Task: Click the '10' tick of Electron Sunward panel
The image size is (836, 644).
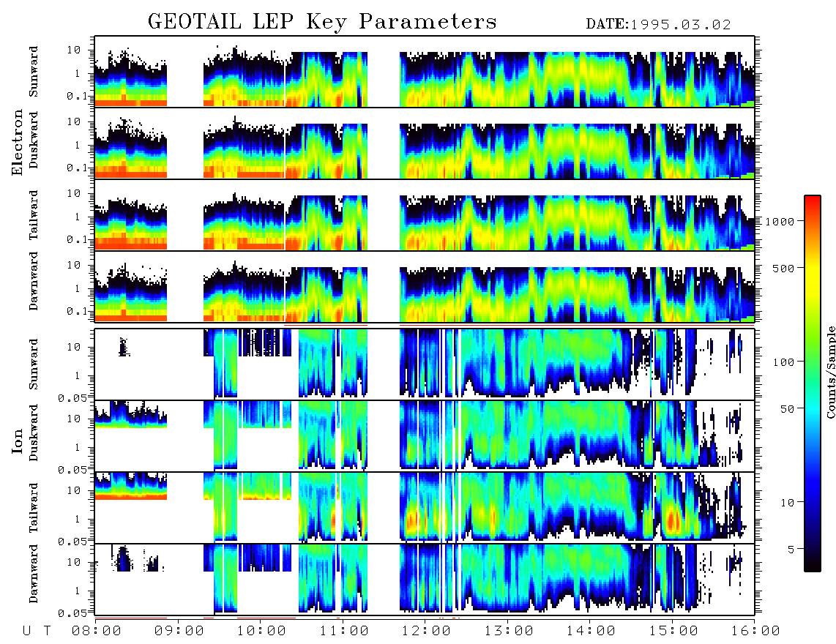Action: [x=74, y=50]
